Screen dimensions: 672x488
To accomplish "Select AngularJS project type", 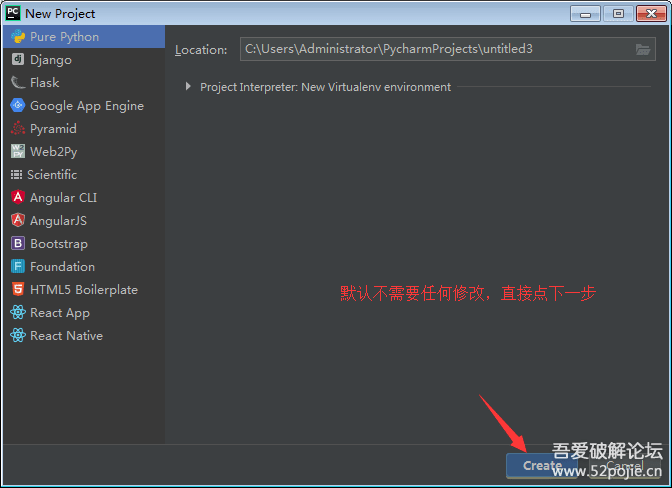I will pos(84,221).
